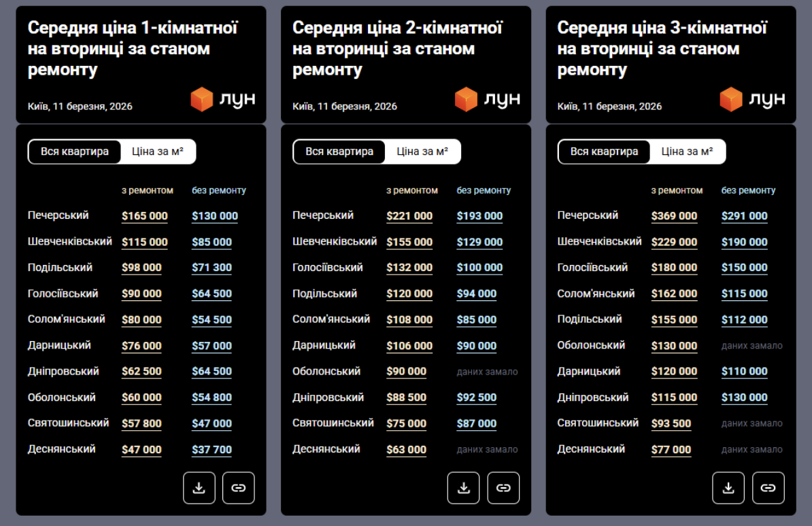Open $77 000 Деснянський 3-room renovated price
The image size is (812, 526).
tap(671, 450)
